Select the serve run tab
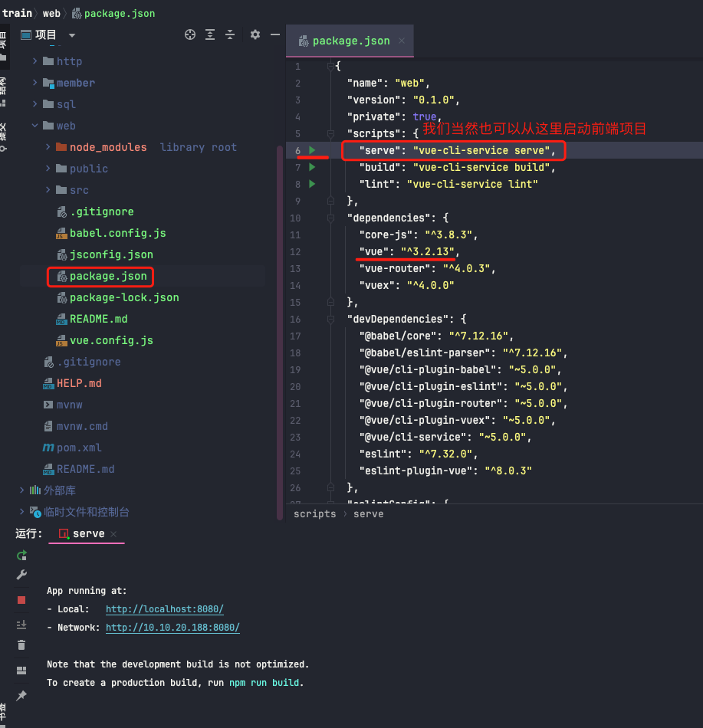The image size is (703, 728). pos(88,533)
